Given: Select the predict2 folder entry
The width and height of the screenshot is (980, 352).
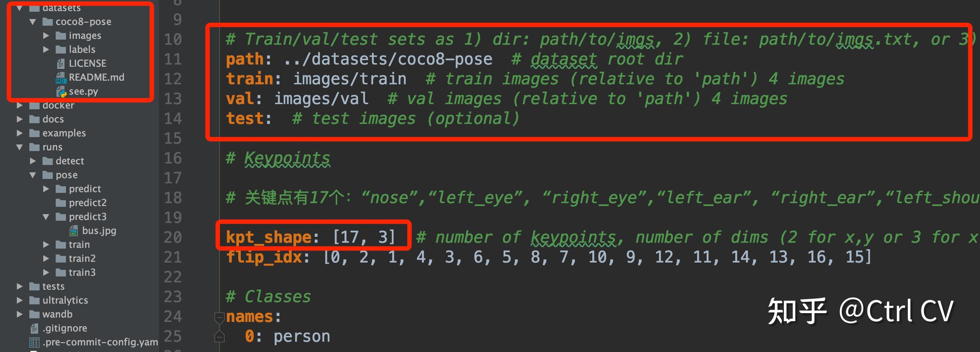Looking at the screenshot, I should (x=88, y=203).
